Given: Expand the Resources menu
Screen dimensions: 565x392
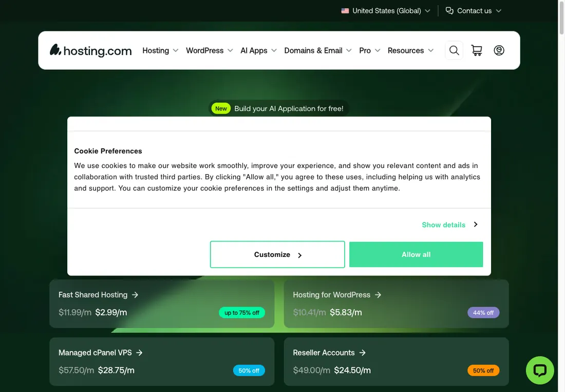Looking at the screenshot, I should [x=410, y=50].
